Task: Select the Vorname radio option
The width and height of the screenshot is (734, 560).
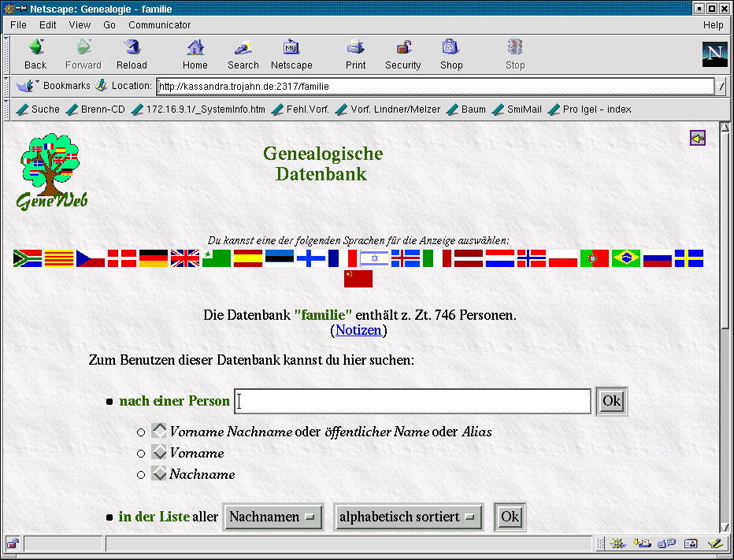Action: (159, 452)
